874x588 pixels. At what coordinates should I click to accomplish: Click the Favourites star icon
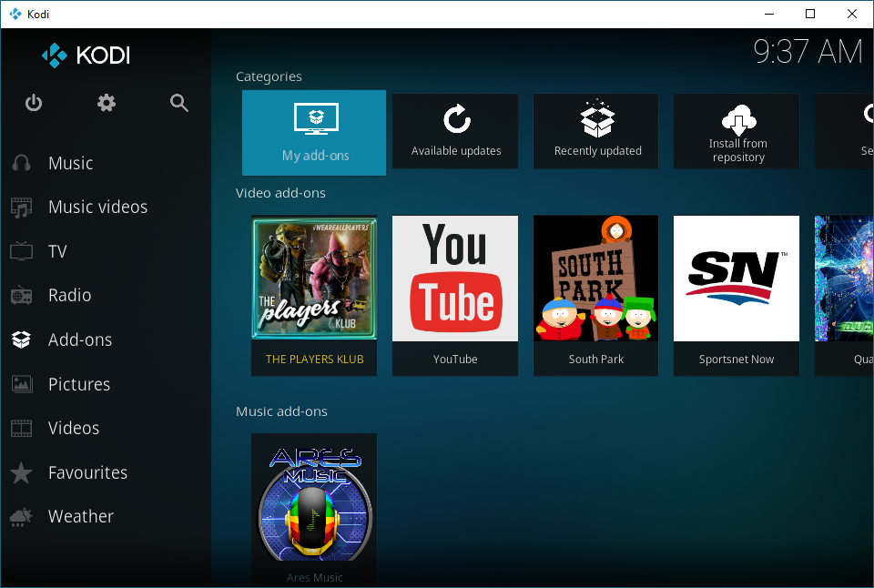pos(21,472)
